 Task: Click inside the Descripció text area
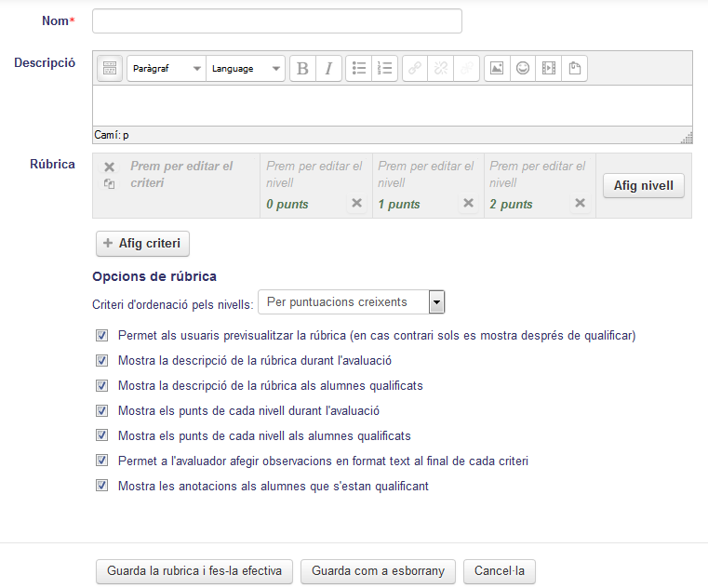393,106
